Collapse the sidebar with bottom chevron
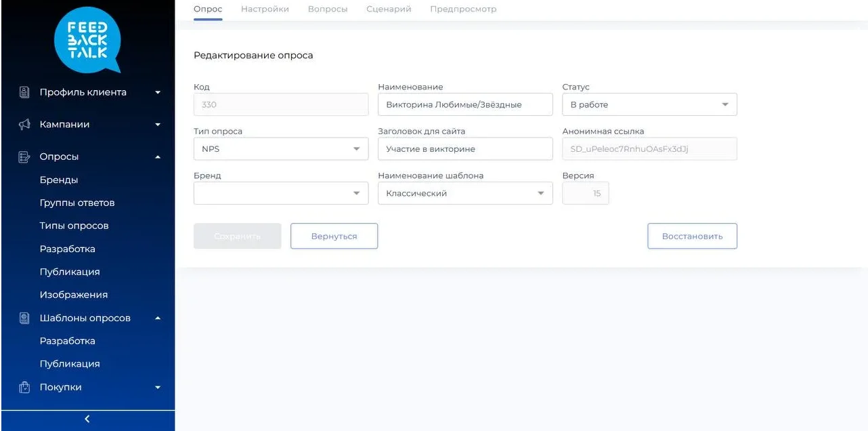 point(87,419)
